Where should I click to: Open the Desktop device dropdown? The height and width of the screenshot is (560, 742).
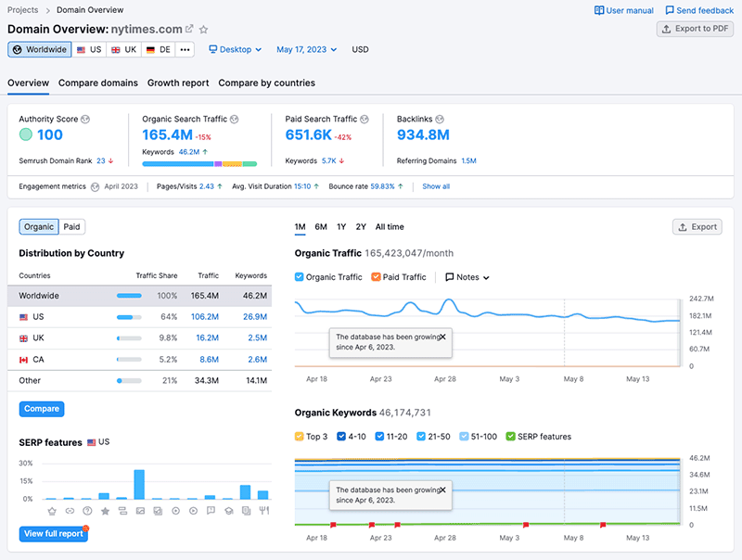(236, 49)
